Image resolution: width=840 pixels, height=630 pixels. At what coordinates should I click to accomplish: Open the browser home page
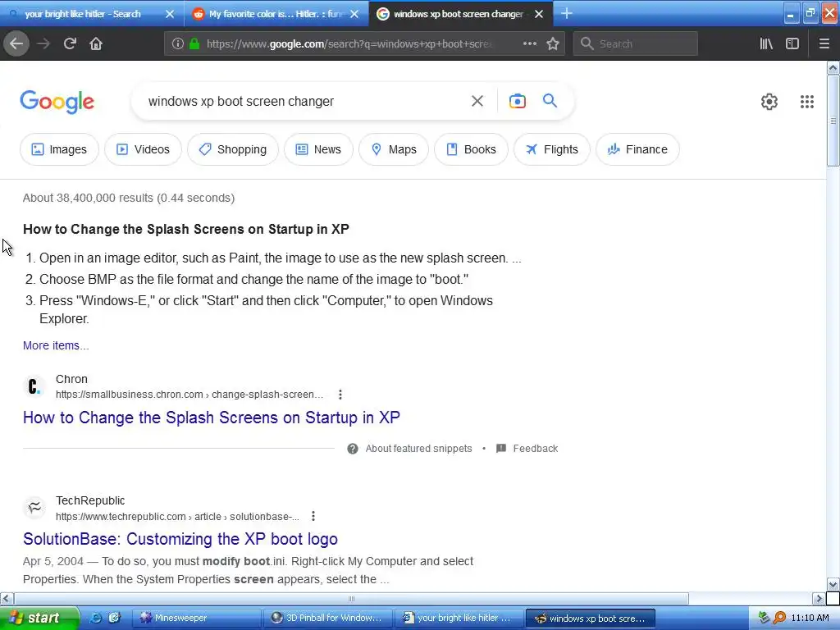click(x=96, y=44)
